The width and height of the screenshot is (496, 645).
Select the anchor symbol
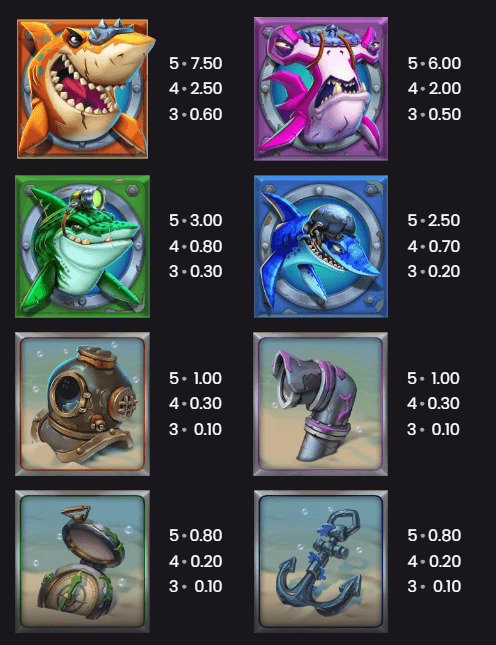click(x=321, y=561)
